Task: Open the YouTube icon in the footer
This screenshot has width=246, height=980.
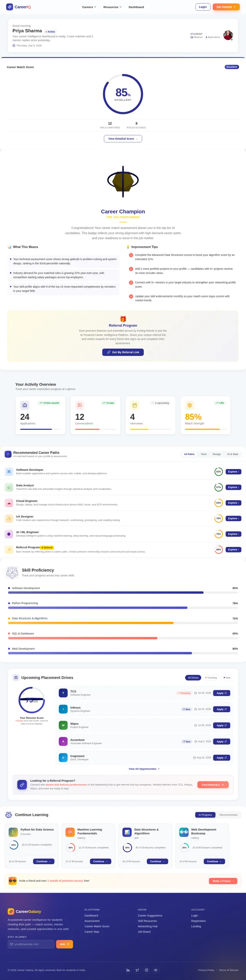Action: (156, 970)
